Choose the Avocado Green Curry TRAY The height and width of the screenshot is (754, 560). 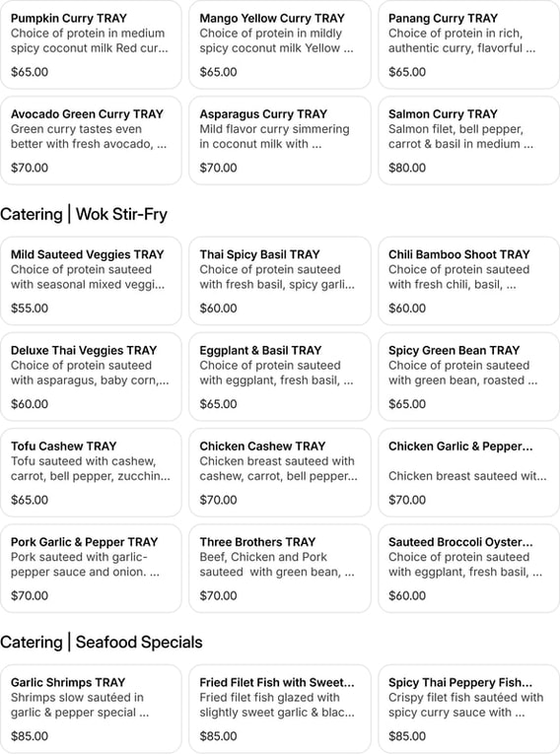coord(91,140)
